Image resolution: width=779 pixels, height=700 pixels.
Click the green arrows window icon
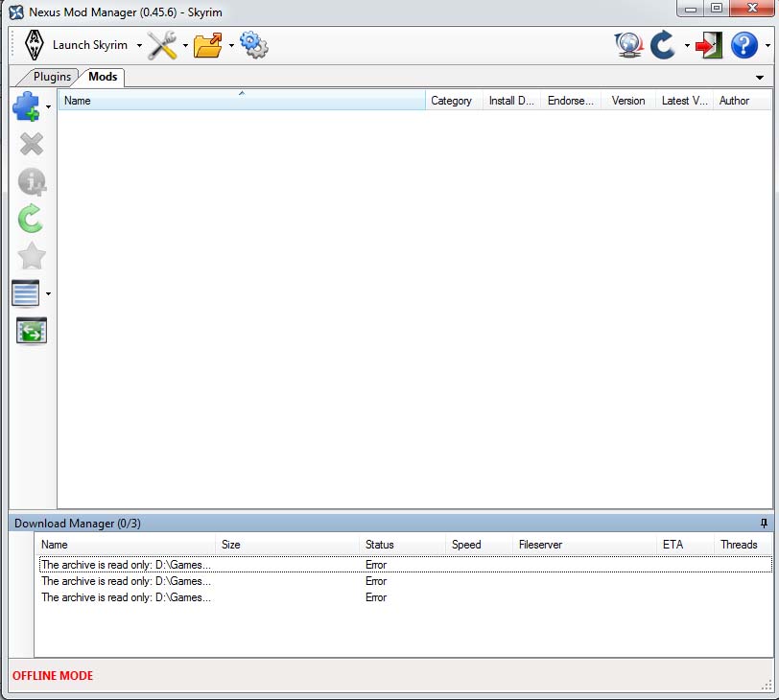point(32,331)
